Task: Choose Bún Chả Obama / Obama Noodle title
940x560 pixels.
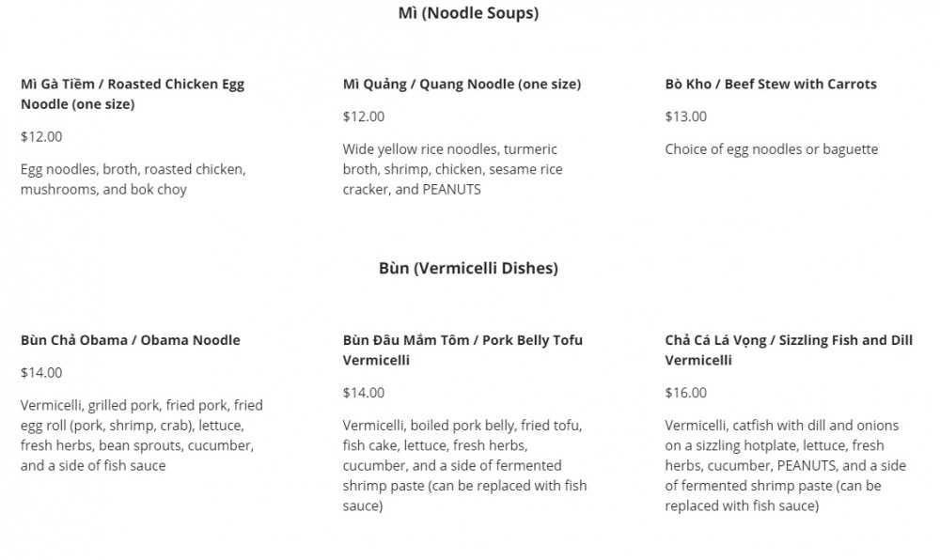Action: coord(130,340)
